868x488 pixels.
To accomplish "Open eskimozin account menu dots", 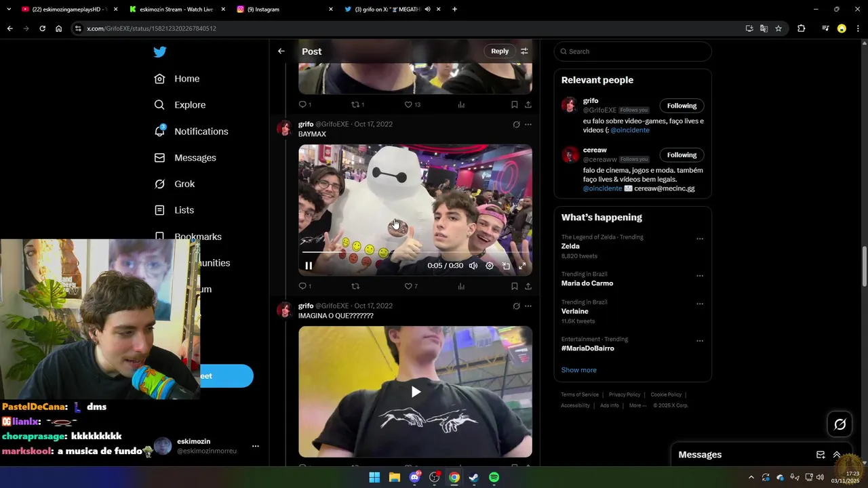I will [x=256, y=446].
